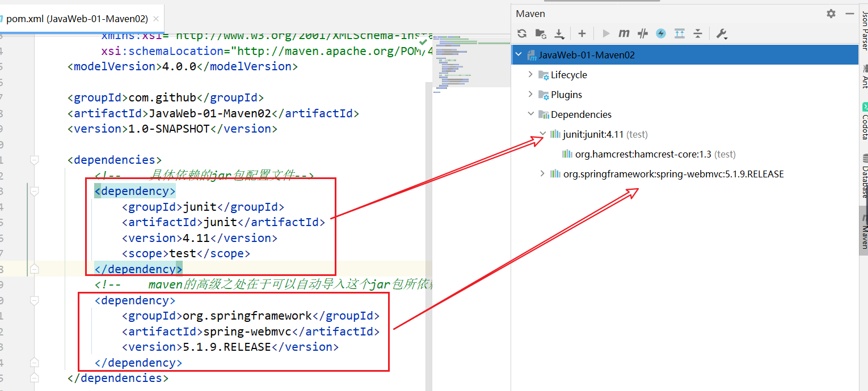Collapse all nodes in Maven tree

point(698,33)
